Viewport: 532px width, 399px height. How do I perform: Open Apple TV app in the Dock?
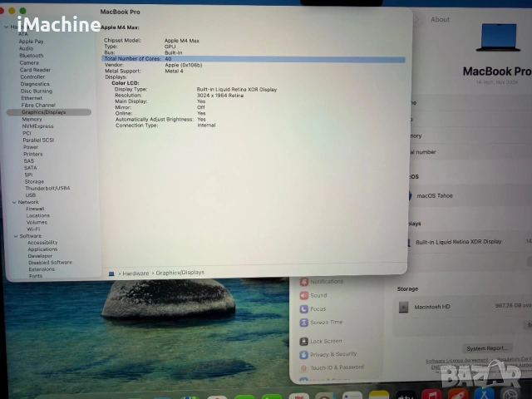click(x=405, y=395)
